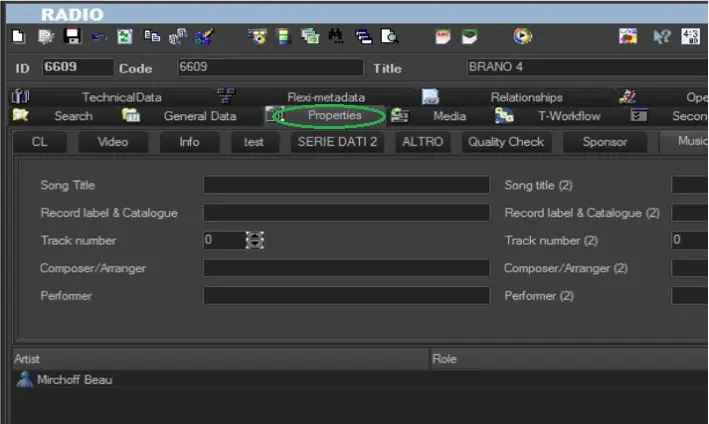Viewport: 709px width, 424px height.
Task: Open the TechnicalData tab
Action: point(121,97)
